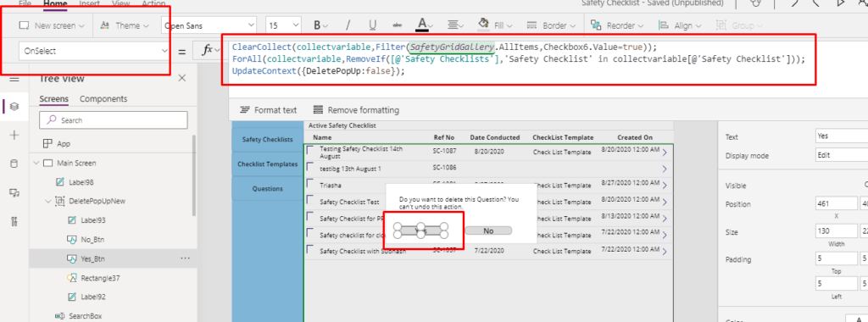Image resolution: width=868 pixels, height=322 pixels.
Task: Open the Fill color menu
Action: tap(494, 25)
